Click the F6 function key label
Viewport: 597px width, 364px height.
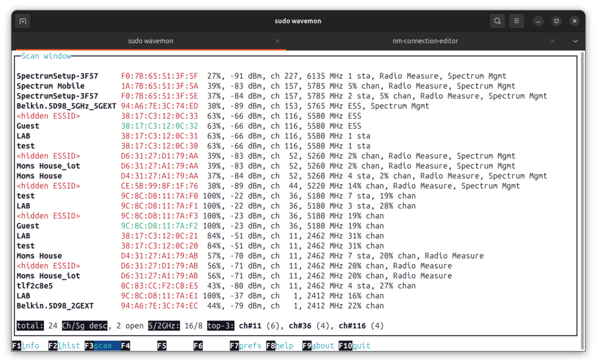click(198, 346)
